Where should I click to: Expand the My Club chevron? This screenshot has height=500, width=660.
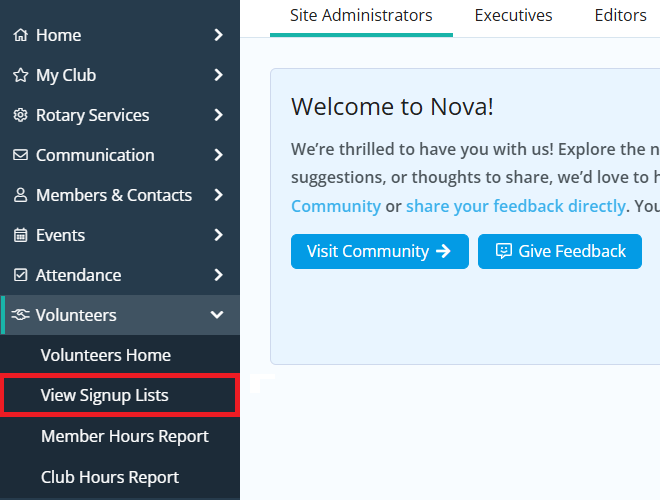218,75
